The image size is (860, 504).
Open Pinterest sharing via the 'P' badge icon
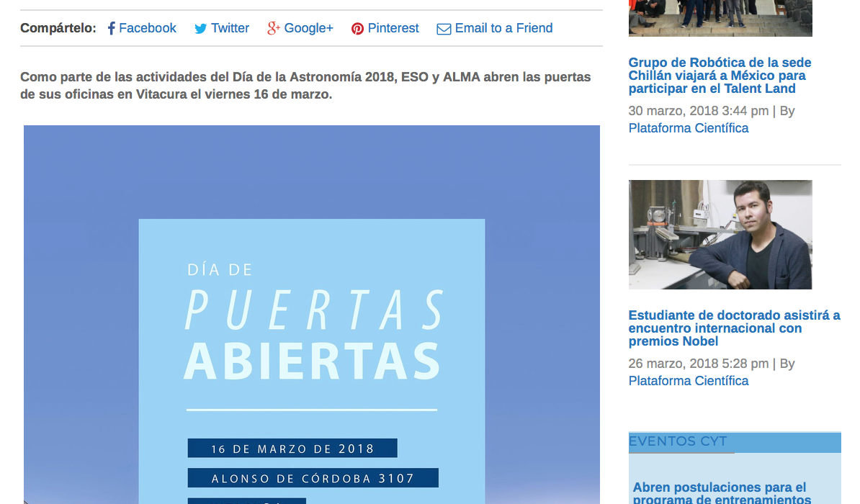(x=357, y=28)
